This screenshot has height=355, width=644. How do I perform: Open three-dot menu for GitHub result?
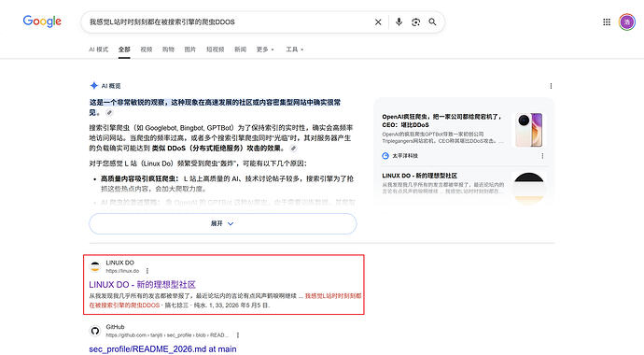pyautogui.click(x=237, y=335)
